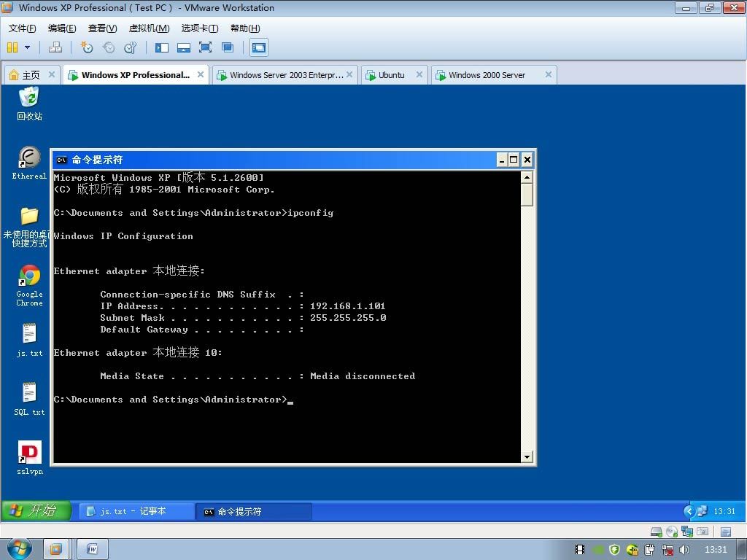Select the Google Chrome desktop shortcut
Image resolution: width=747 pixels, height=560 pixels.
pos(29,286)
